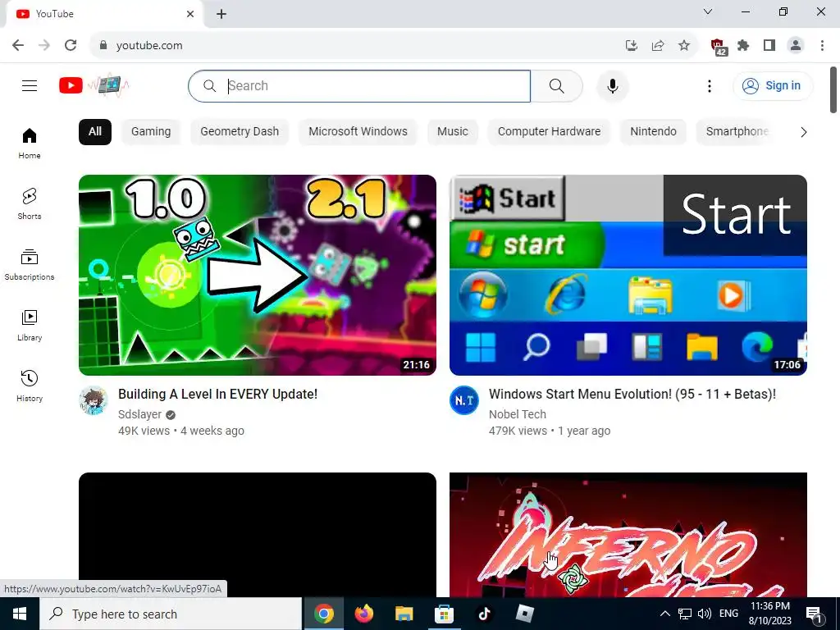The width and height of the screenshot is (840, 630).
Task: Open Subscriptions from the sidebar
Action: (x=30, y=265)
